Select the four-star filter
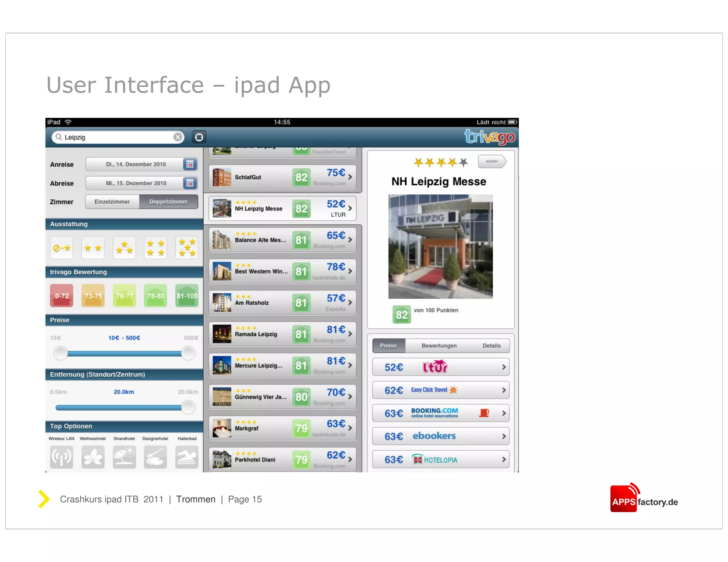This screenshot has height=562, width=728. (x=155, y=248)
